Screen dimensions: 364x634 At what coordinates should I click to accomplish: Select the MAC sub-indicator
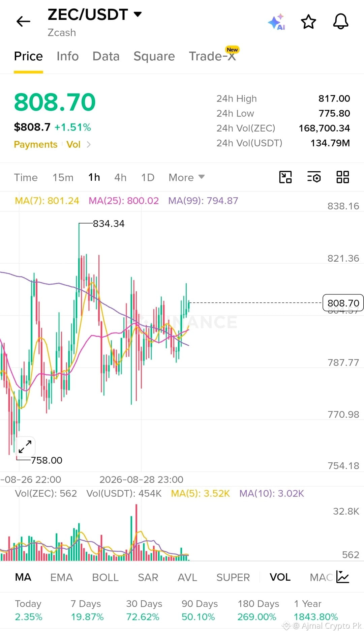click(322, 577)
